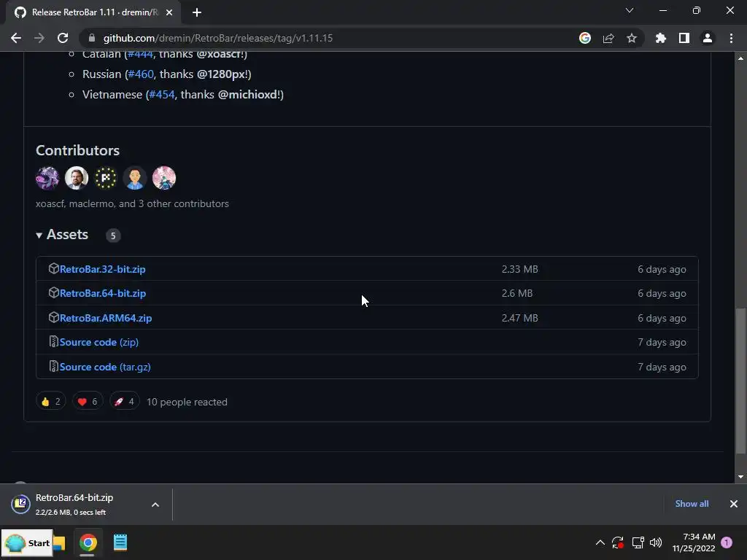Screen dimensions: 747x560
Task: Switch to Chrome in the taskbar
Action: pyautogui.click(x=88, y=542)
